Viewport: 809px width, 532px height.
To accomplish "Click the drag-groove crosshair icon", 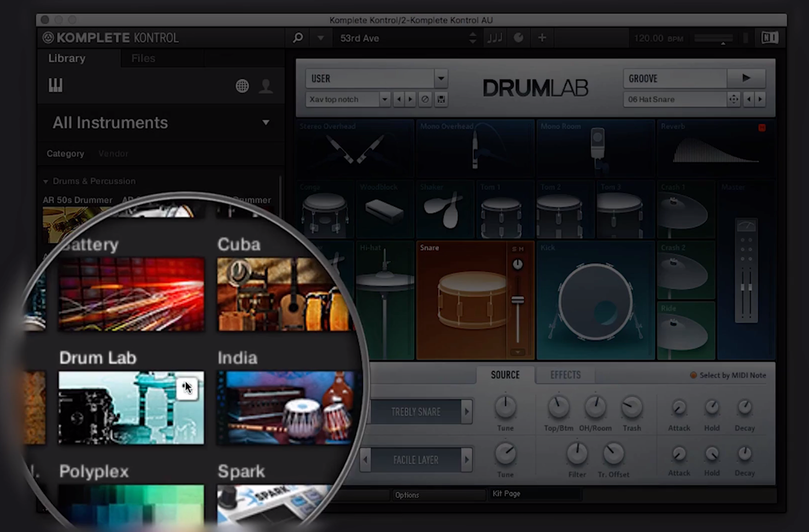I will [x=734, y=99].
